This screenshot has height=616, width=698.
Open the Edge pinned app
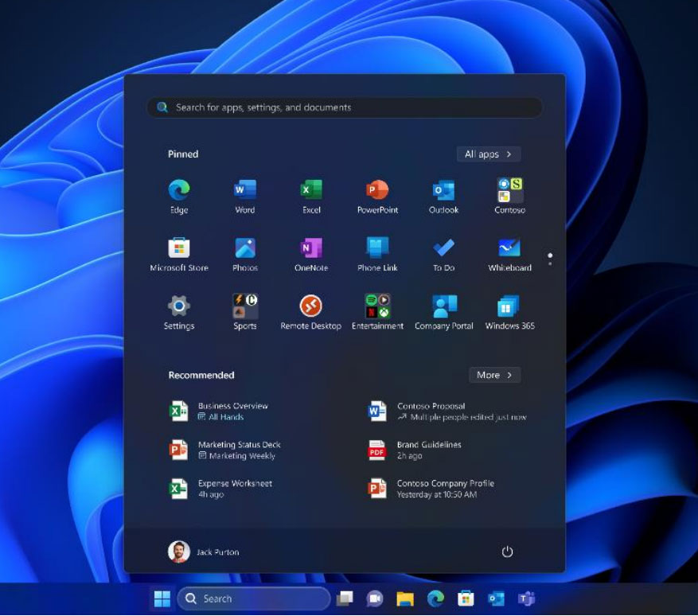[179, 197]
